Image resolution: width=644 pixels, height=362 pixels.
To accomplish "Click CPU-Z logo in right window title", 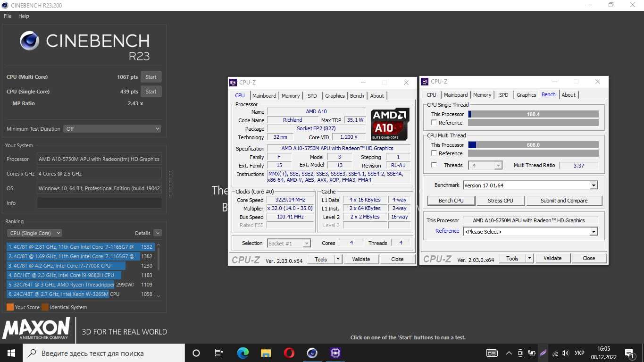I will [x=425, y=82].
